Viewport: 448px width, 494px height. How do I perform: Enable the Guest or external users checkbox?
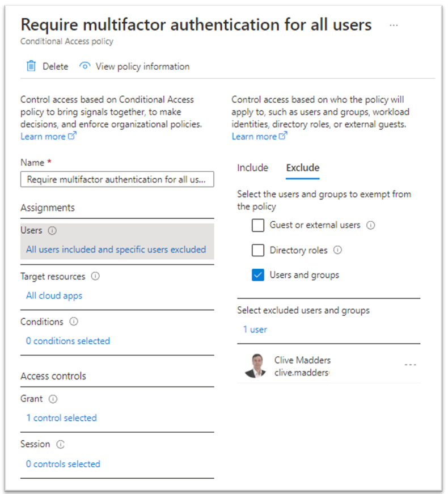point(258,225)
